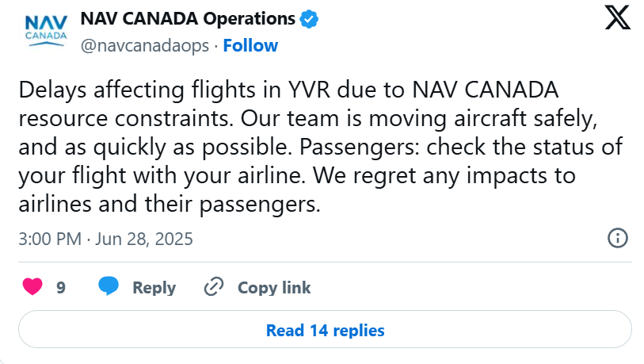Like the post with the heart icon

[x=32, y=286]
